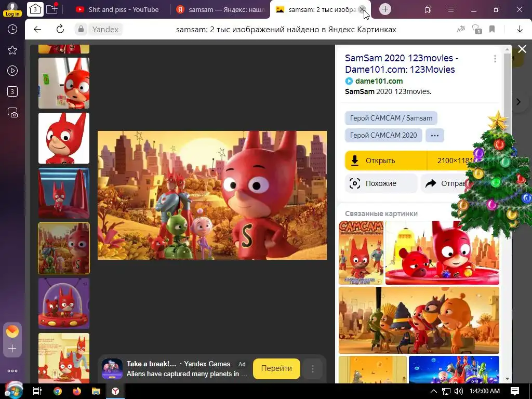
Task: Click the yellow Открыть button
Action: pos(386,161)
